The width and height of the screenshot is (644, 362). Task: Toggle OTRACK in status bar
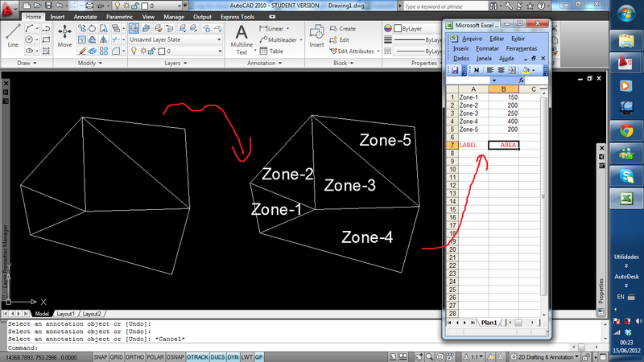(197, 357)
